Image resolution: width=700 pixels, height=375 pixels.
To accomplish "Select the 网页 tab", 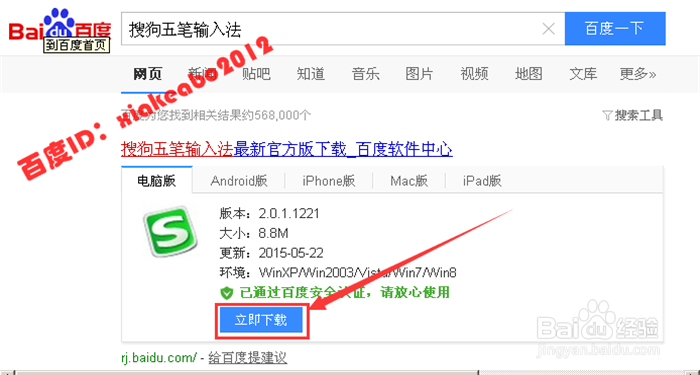I will pos(148,74).
